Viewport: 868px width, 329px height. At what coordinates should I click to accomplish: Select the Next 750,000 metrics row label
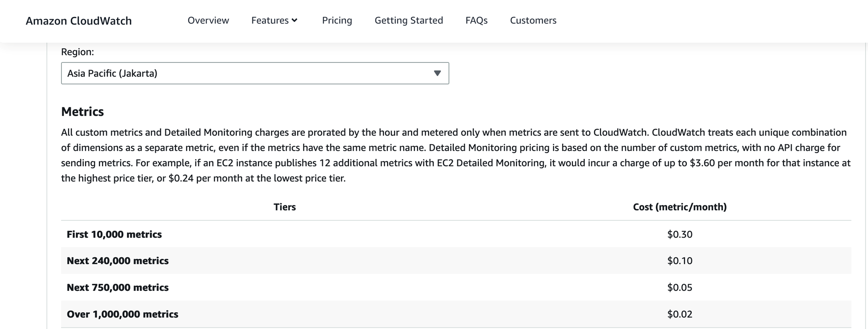click(118, 287)
